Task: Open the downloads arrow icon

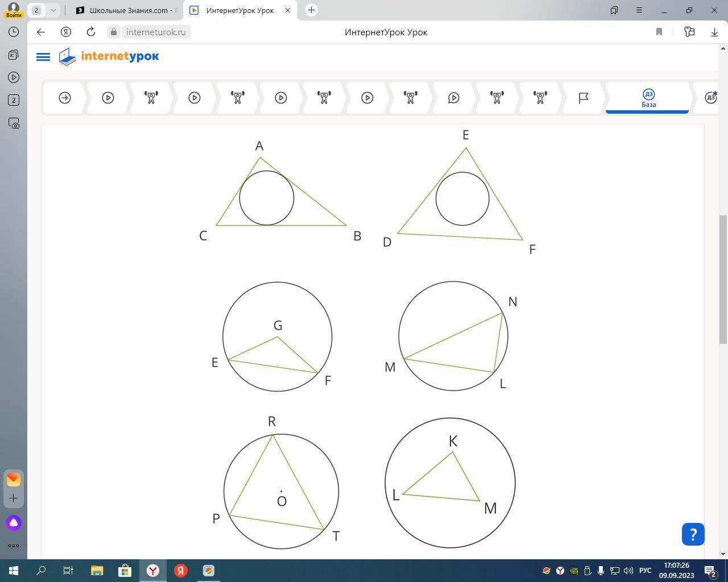Action: (x=714, y=32)
